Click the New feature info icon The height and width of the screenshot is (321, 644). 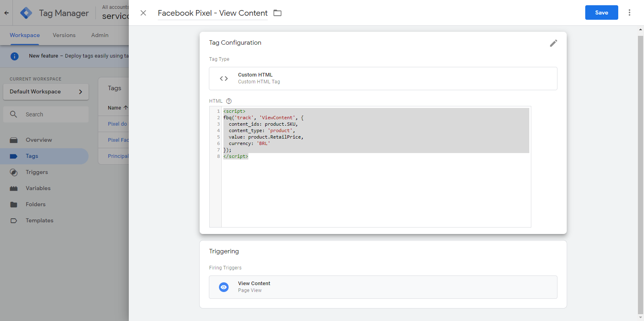point(14,56)
